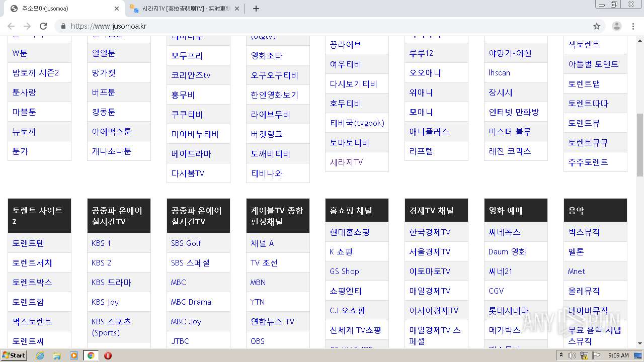Open a new browser tab
This screenshot has width=644, height=362.
click(256, 9)
